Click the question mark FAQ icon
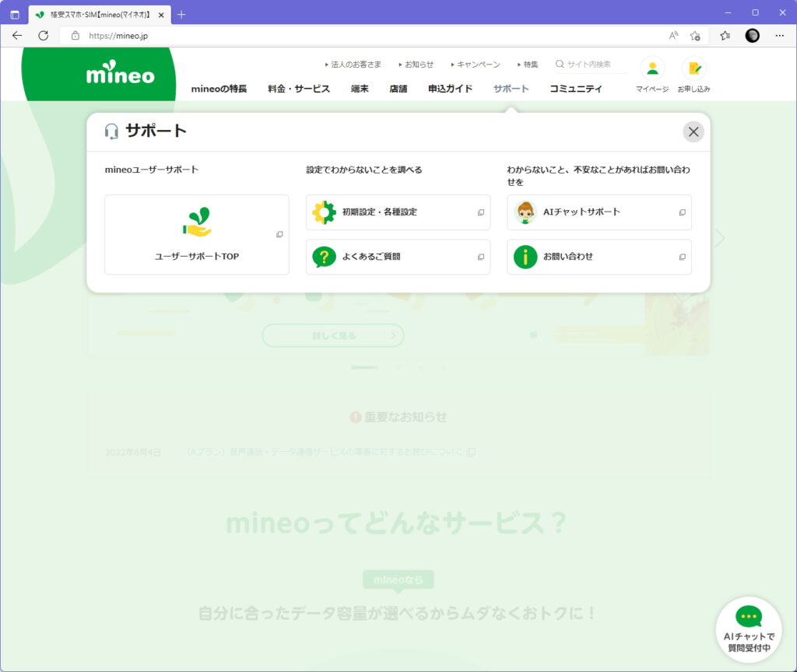Screen dimensions: 797x672 click(x=325, y=257)
